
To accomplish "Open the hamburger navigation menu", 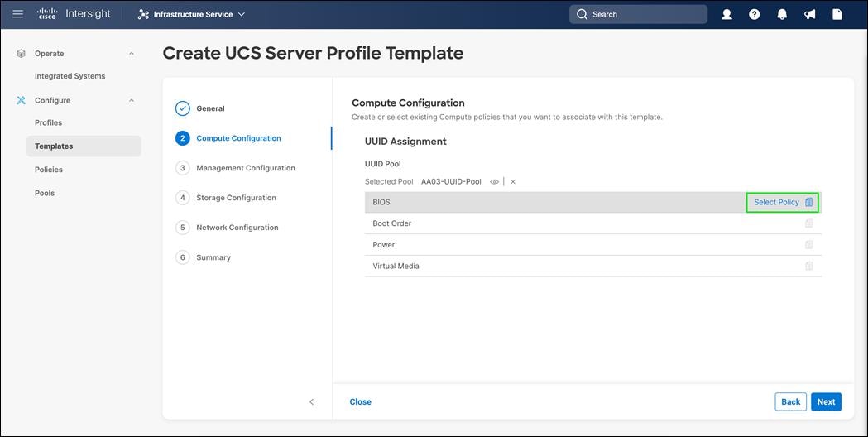I will click(x=17, y=14).
